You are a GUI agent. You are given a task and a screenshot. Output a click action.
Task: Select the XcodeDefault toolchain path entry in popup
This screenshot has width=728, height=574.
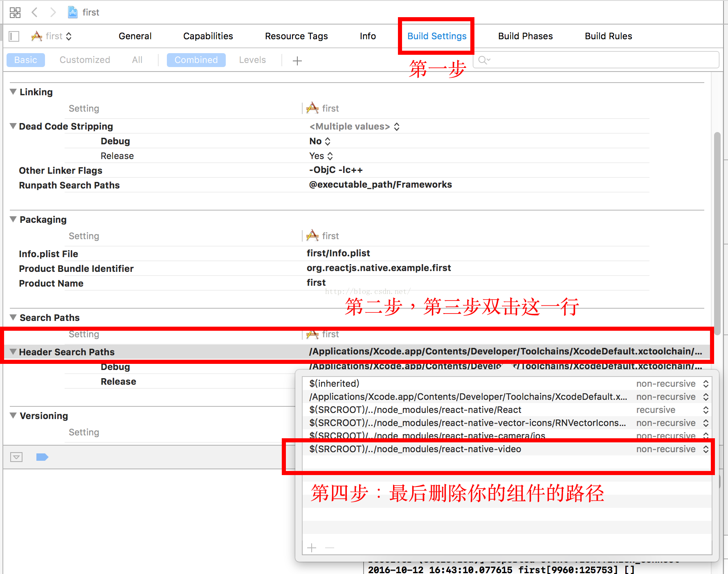507,397
